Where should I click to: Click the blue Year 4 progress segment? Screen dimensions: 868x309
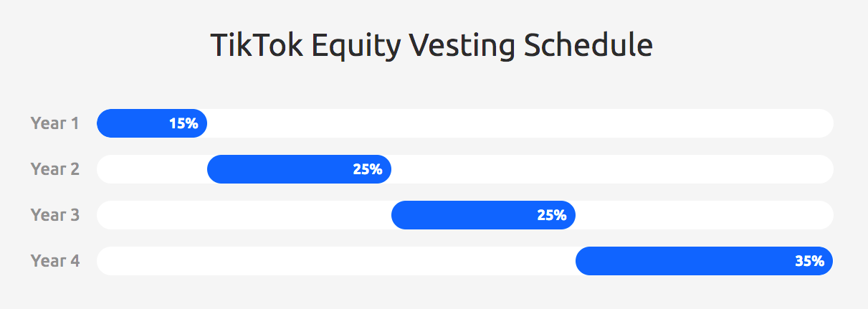pos(704,261)
